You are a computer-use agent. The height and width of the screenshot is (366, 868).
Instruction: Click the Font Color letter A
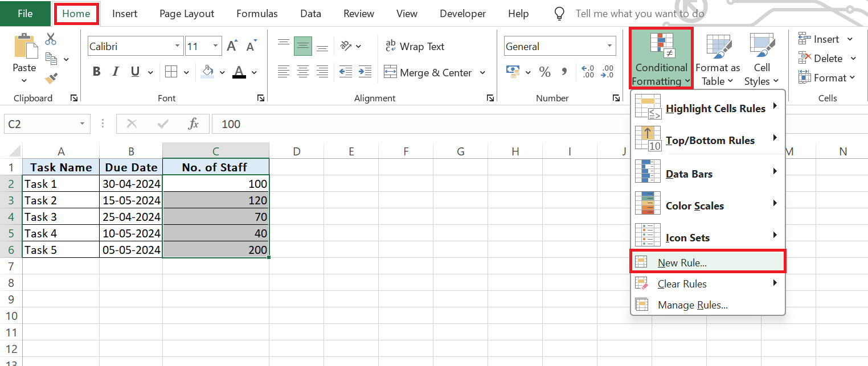pos(239,72)
